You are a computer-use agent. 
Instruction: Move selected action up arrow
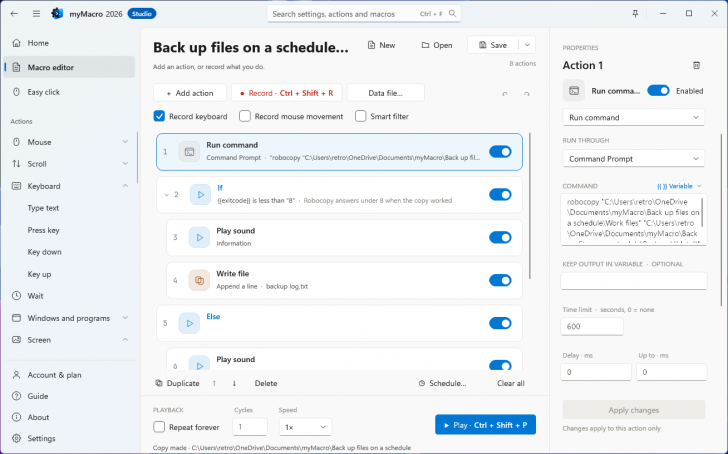(x=214, y=383)
